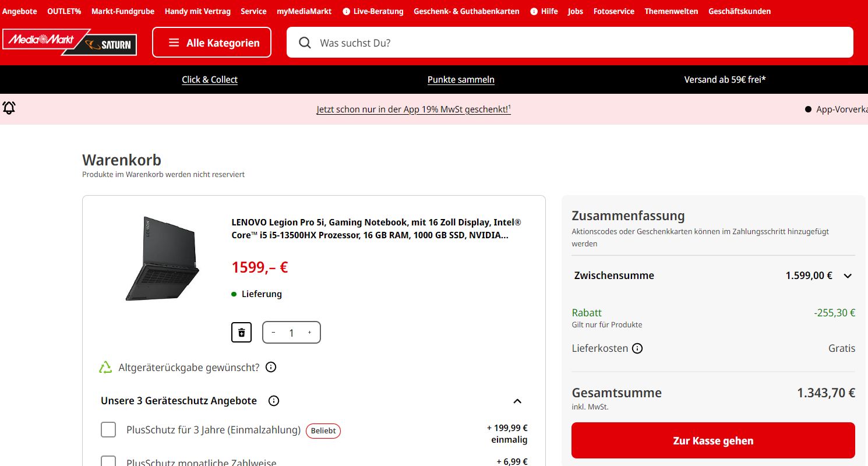Click the search field Was suchst Du?
The height and width of the screenshot is (466, 868).
570,43
